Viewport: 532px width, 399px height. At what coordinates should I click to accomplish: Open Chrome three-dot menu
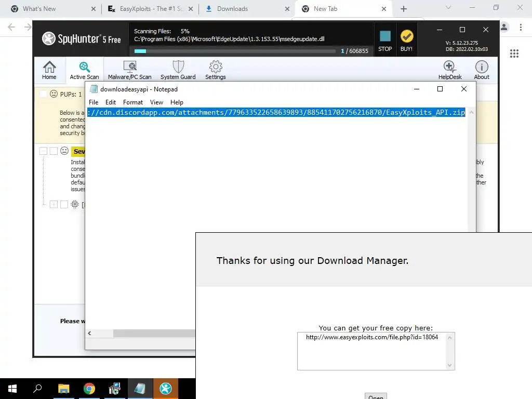521,27
